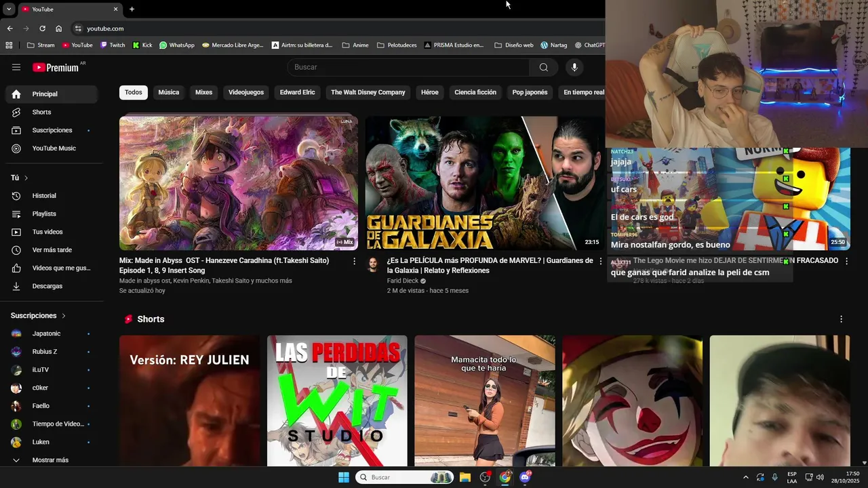Open Shorts section options menu
The width and height of the screenshot is (868, 488).
tap(842, 319)
